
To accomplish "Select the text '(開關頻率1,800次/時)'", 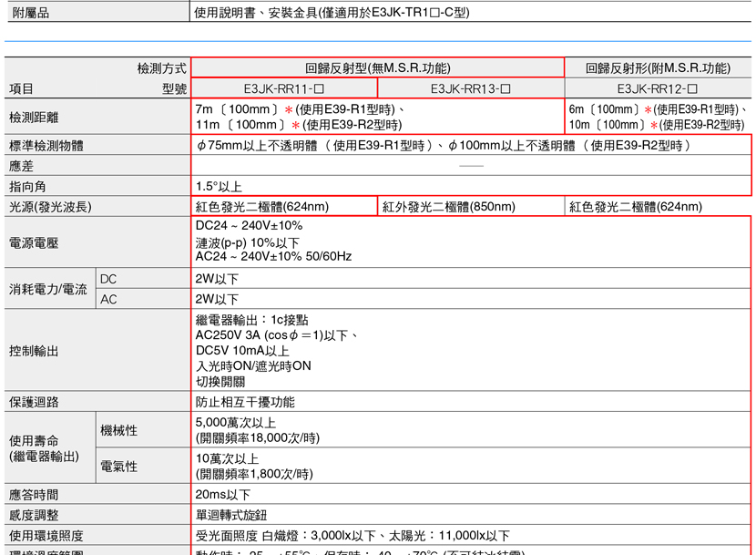I will coord(254,474).
